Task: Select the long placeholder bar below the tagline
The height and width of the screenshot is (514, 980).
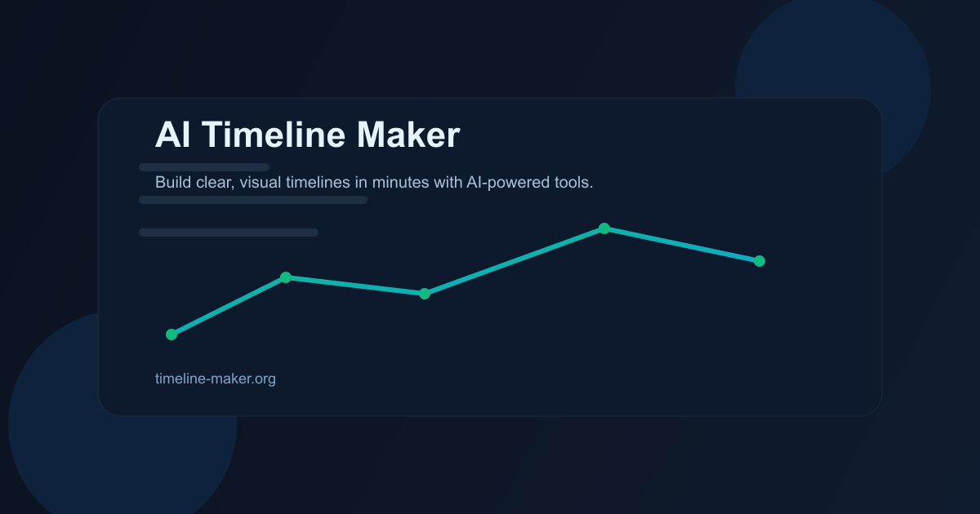Action: click(253, 199)
